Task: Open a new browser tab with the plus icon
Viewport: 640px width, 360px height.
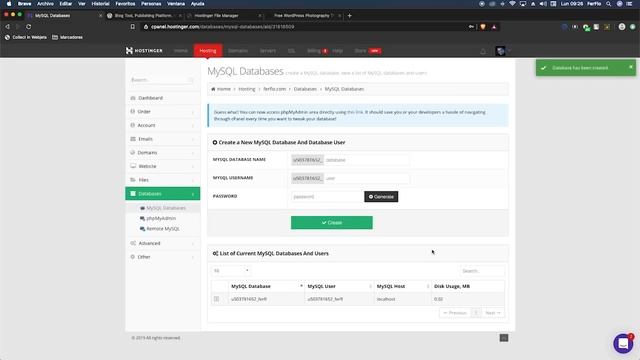Action: [x=349, y=16]
